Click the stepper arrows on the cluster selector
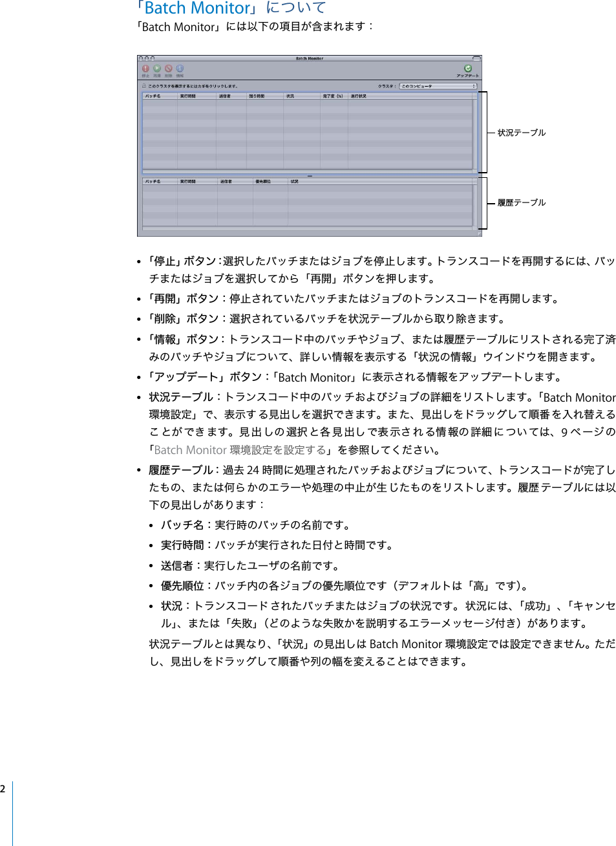This screenshot has height=846, width=616. point(475,86)
